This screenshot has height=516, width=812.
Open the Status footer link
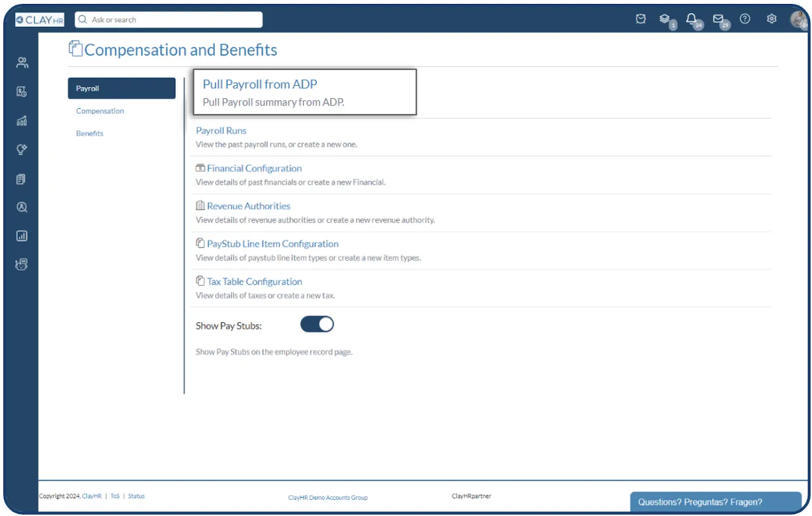coord(136,496)
